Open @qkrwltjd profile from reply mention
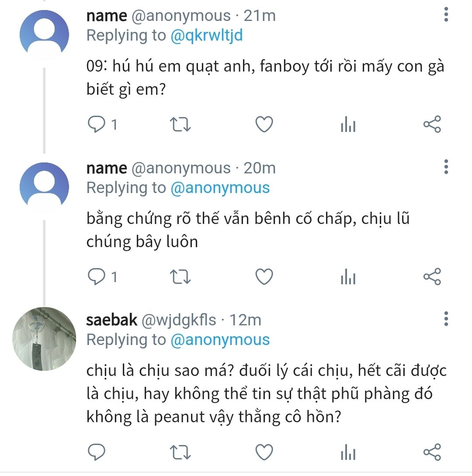 (x=206, y=36)
